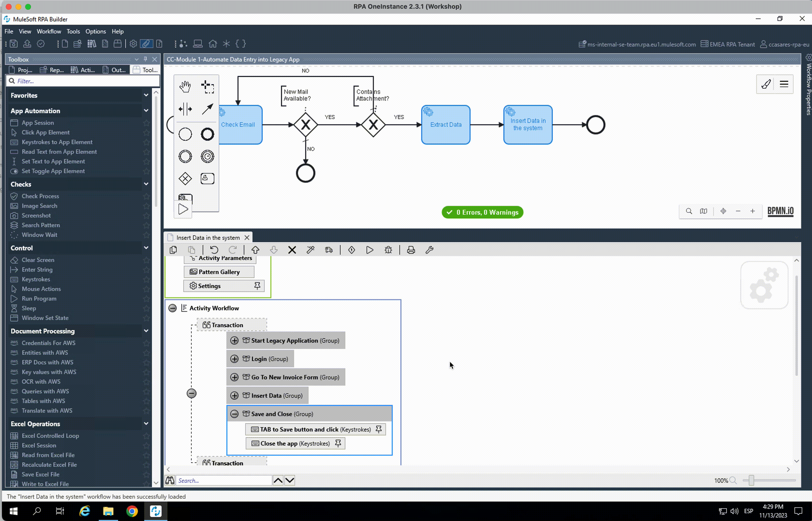Click the undo icon in workflow toolbar
The height and width of the screenshot is (521, 812).
tap(214, 250)
